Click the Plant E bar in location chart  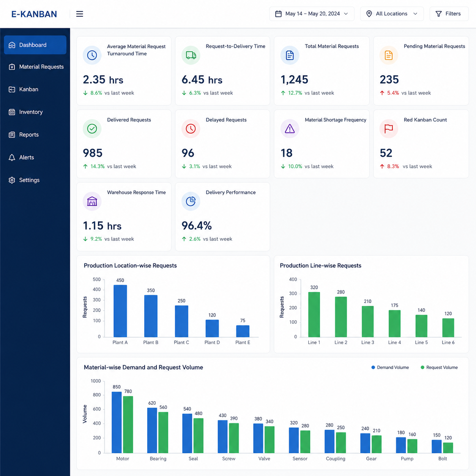[x=243, y=331]
